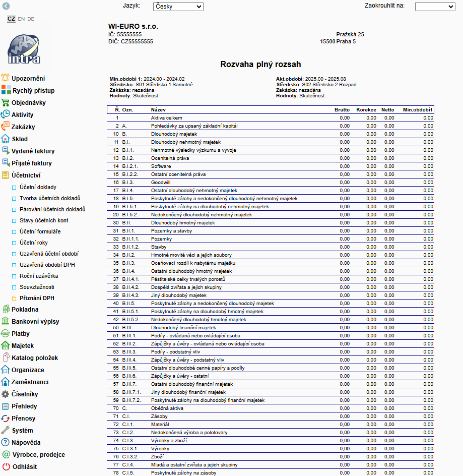Click the Zaměstnanci employee icon
The height and width of the screenshot is (476, 463).
[6, 382]
